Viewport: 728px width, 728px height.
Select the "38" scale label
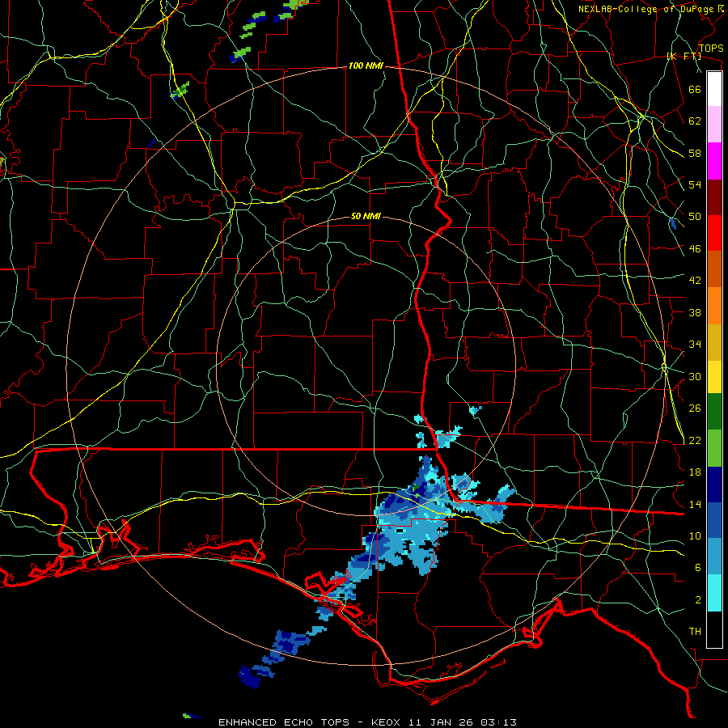coord(695,312)
